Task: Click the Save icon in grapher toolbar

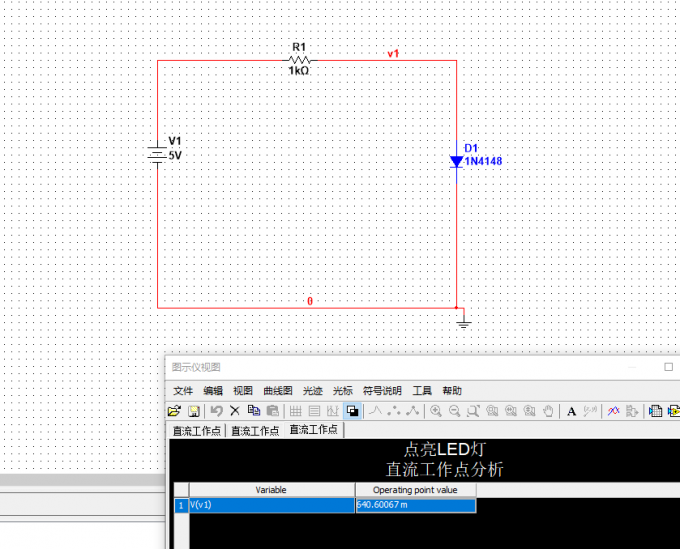Action: click(x=193, y=411)
